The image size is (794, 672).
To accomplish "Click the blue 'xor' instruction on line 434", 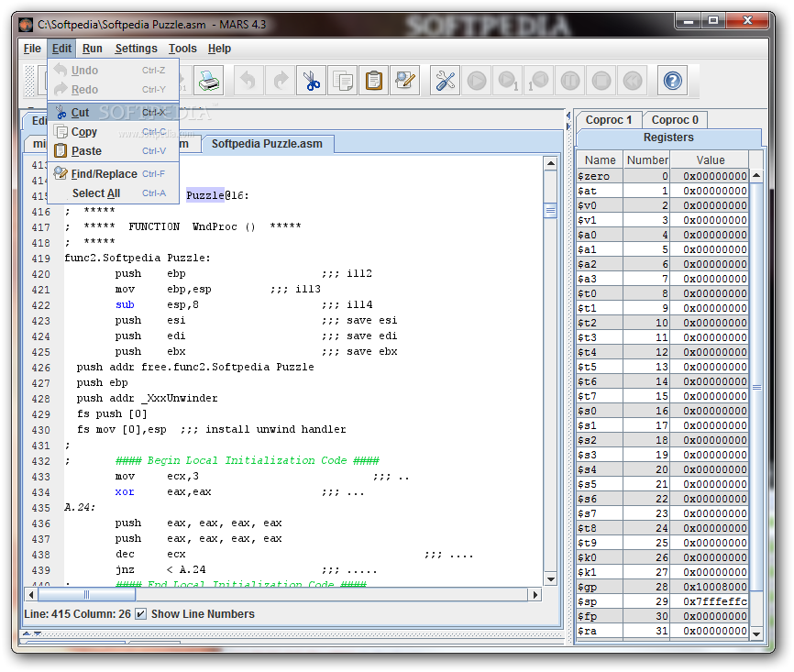I will point(125,492).
